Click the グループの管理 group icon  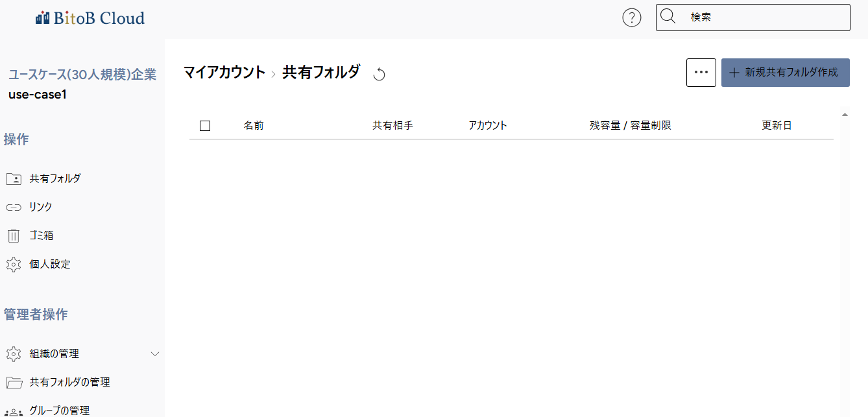pos(14,412)
